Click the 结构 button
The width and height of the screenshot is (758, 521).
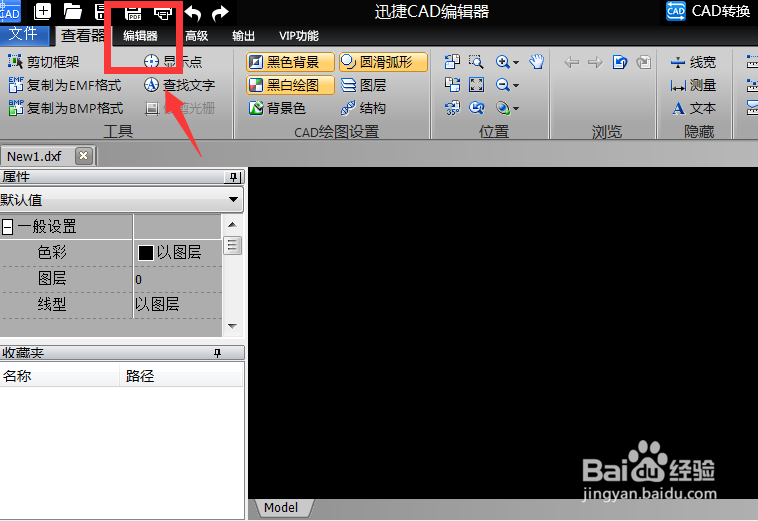[x=364, y=108]
